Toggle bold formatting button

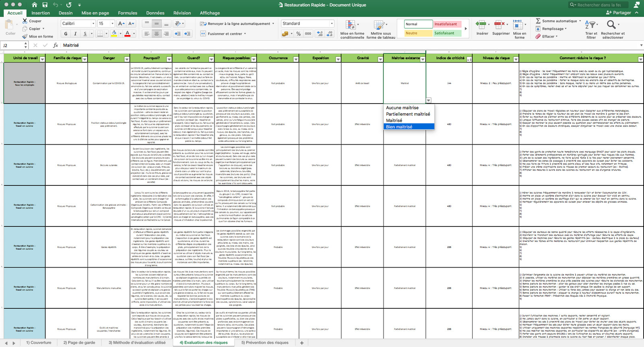pyautogui.click(x=66, y=34)
